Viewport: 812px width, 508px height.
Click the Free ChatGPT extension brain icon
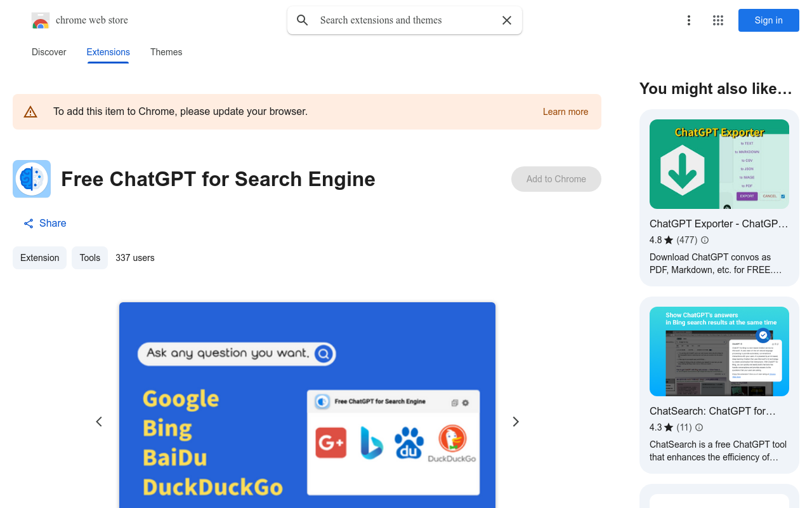click(x=32, y=179)
